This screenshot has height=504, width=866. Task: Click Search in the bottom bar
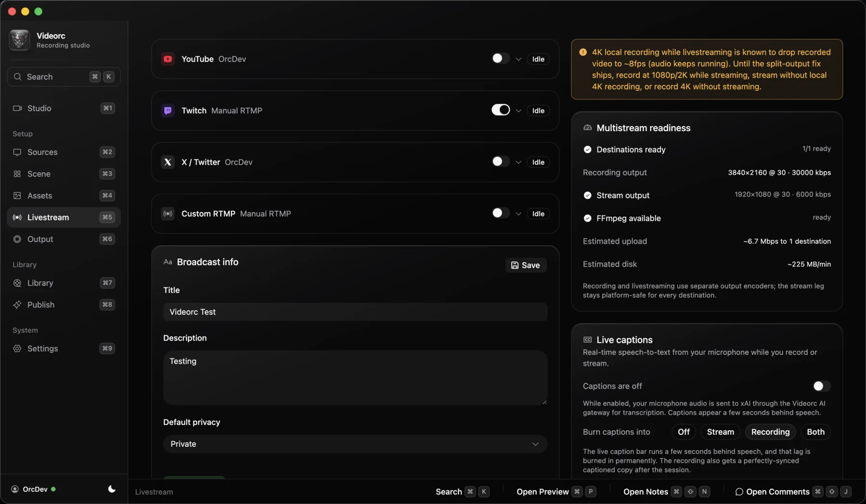point(462,491)
